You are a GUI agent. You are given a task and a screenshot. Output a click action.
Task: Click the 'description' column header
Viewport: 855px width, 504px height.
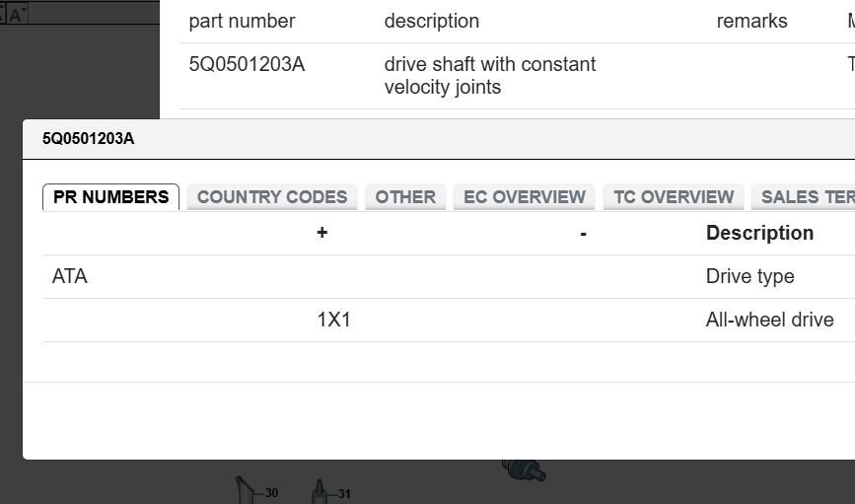[x=431, y=21]
